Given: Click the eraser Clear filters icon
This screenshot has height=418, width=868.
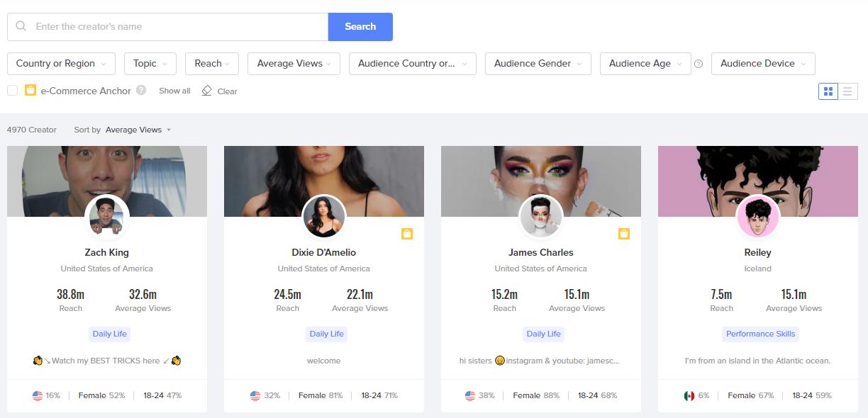Looking at the screenshot, I should tap(206, 91).
